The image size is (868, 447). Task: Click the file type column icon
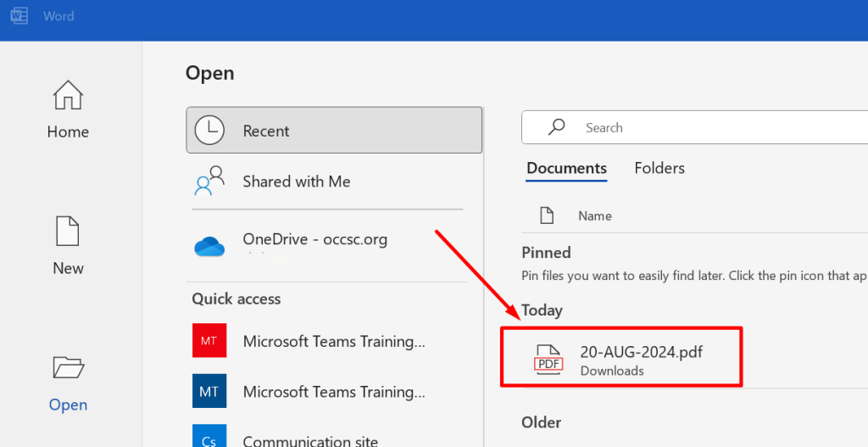click(x=547, y=215)
